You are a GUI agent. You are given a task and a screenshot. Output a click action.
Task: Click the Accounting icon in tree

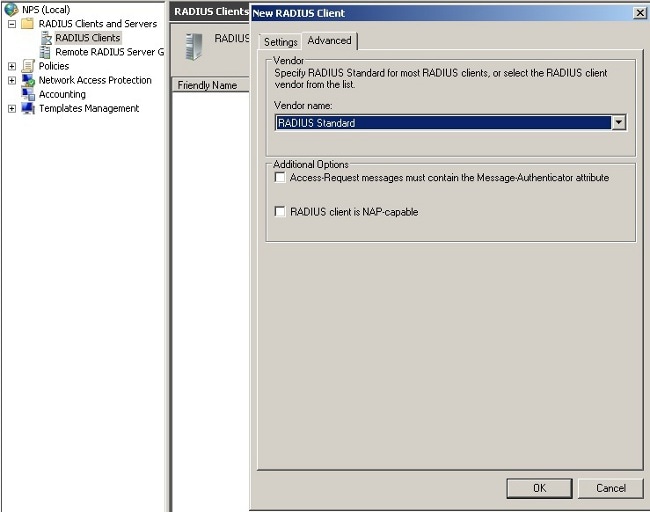tap(28, 94)
